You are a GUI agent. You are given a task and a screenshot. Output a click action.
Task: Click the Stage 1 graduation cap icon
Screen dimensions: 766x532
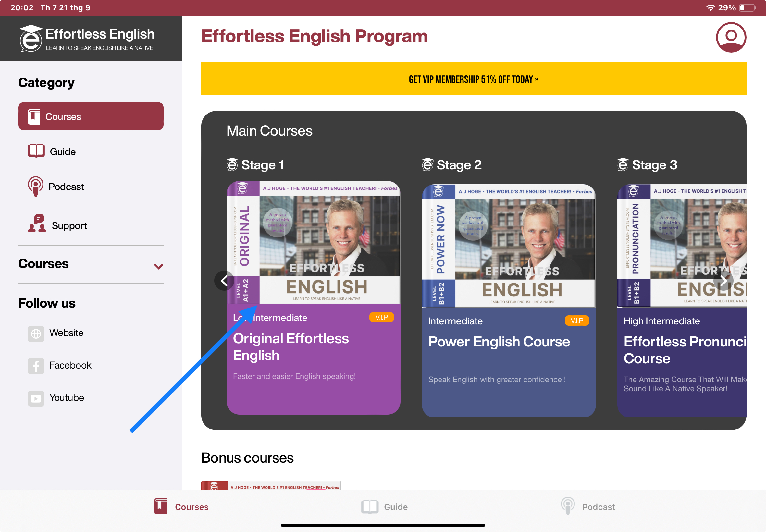pos(232,164)
